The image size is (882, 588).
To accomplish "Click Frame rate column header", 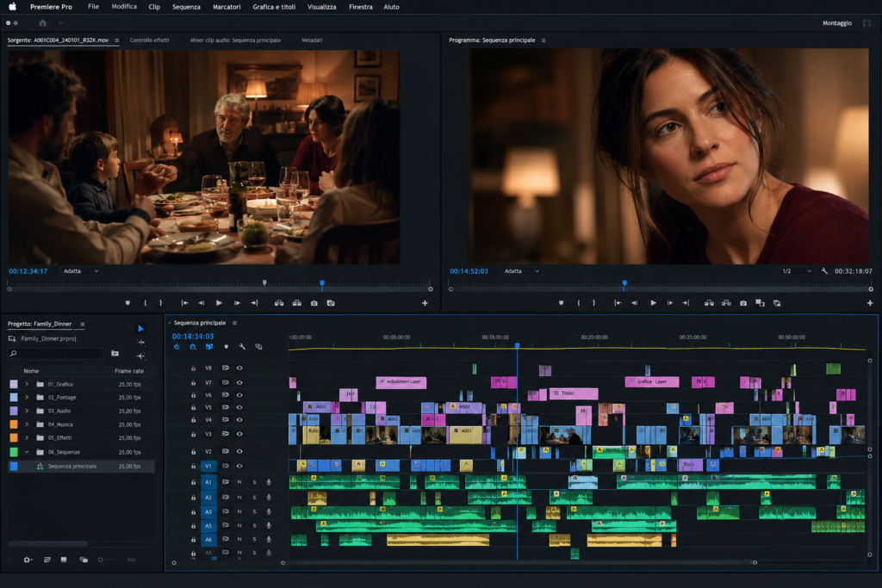I will 129,371.
